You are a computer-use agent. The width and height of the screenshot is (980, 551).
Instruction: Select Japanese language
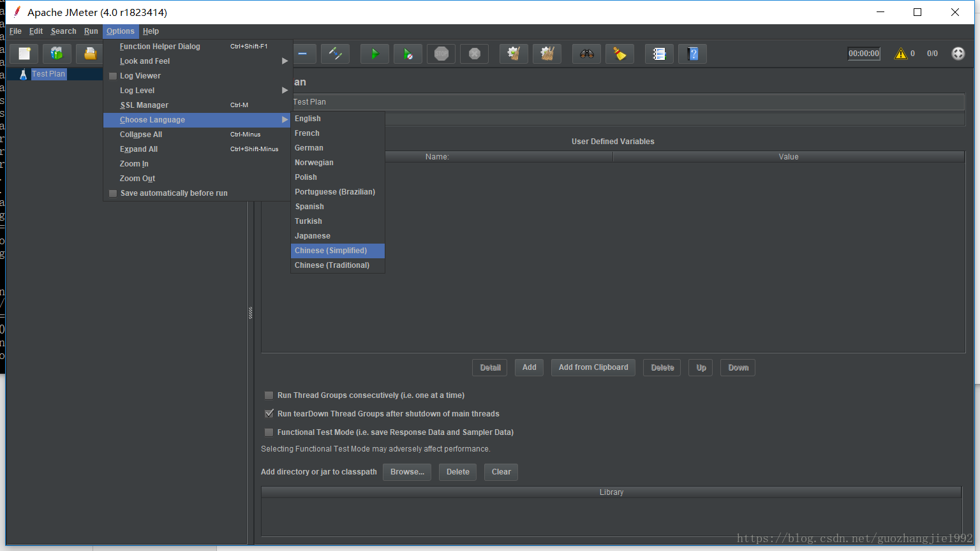[x=338, y=236]
